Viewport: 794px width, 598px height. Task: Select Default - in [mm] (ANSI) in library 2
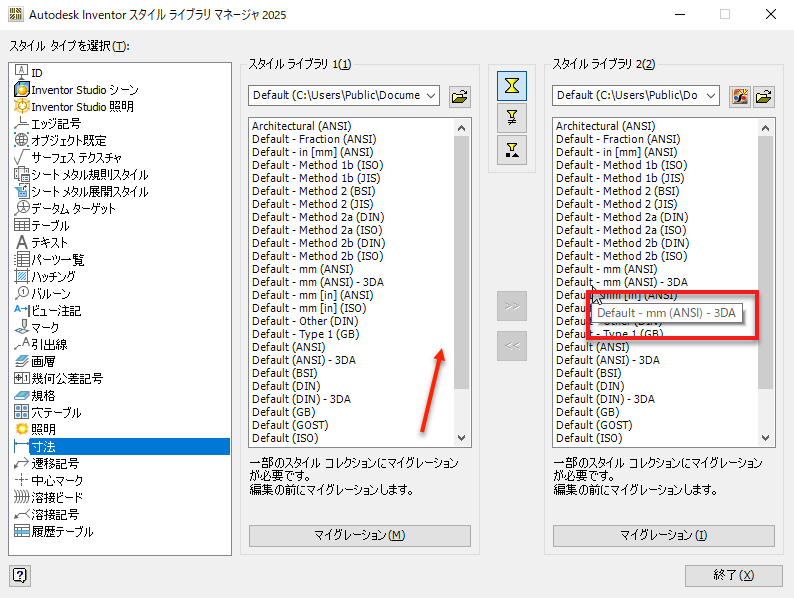coord(616,152)
